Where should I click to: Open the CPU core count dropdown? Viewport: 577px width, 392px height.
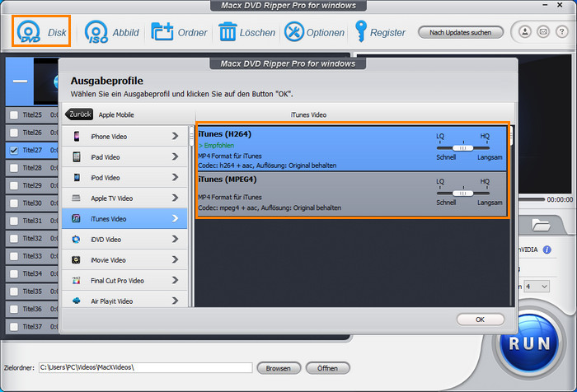[x=543, y=286]
